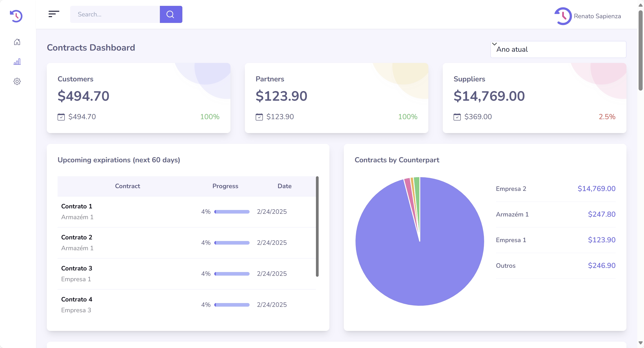The width and height of the screenshot is (644, 348).
Task: Click the clock logo in sidebar
Action: point(16,16)
